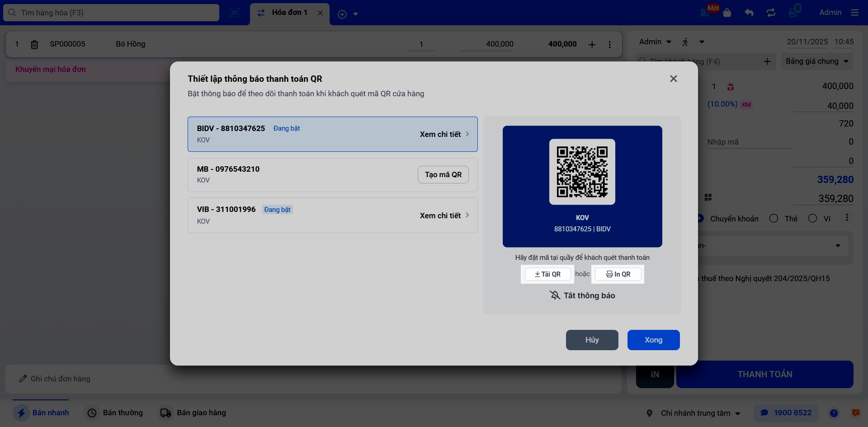Create a QR code for MB account
This screenshot has width=868, height=427.
coord(443,175)
